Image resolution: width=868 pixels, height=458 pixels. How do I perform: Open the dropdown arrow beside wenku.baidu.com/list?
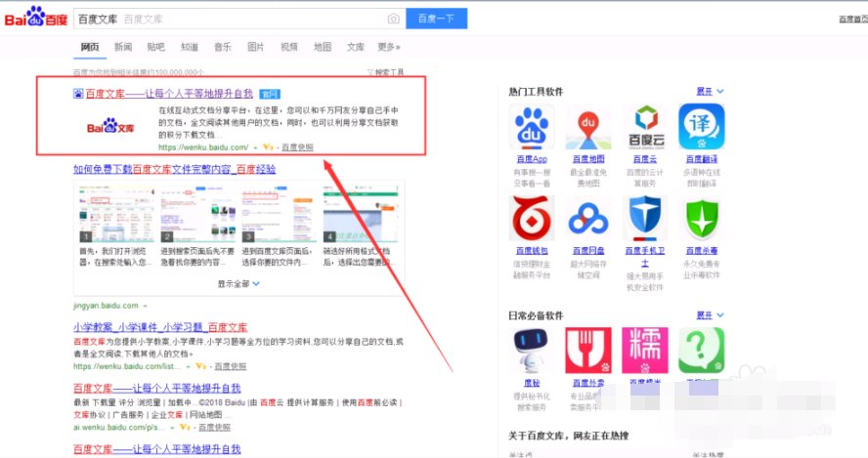pos(189,367)
